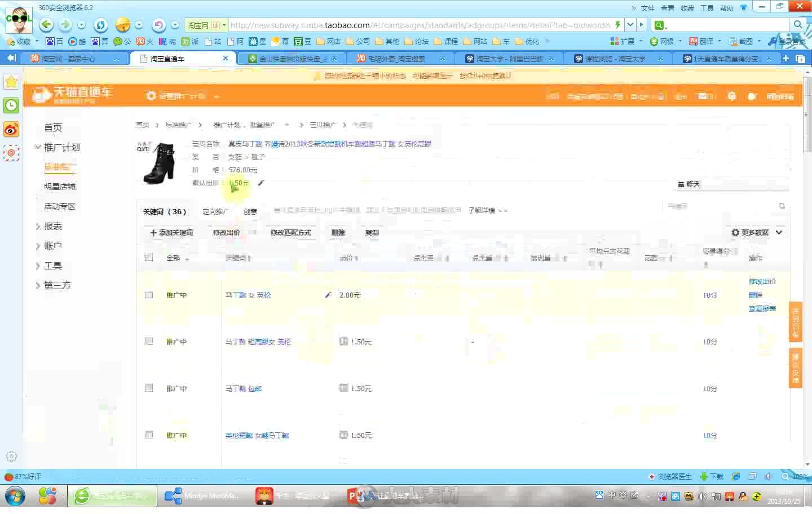Open the 了解详情 link

click(x=482, y=210)
